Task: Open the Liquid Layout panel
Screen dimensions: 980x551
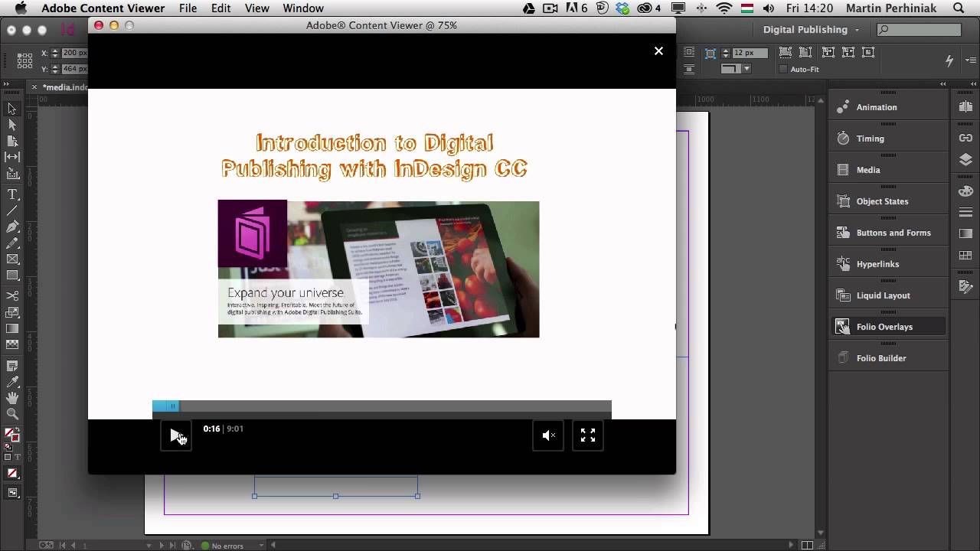Action: pos(890,295)
